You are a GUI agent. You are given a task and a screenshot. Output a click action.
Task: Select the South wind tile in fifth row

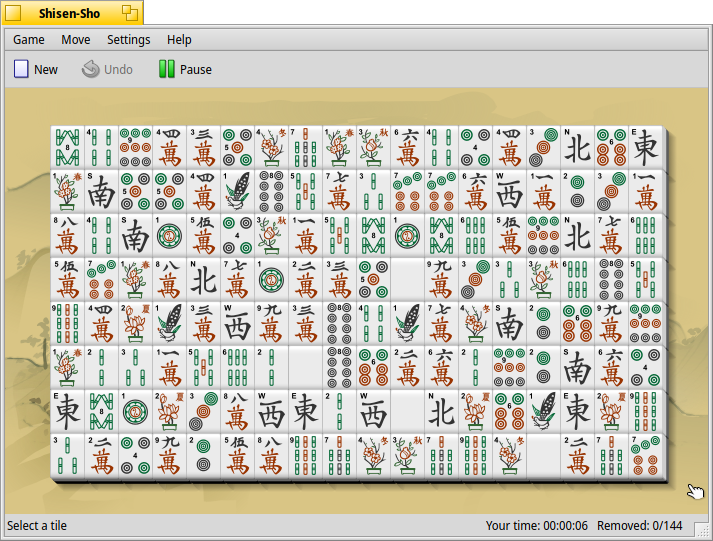510,324
